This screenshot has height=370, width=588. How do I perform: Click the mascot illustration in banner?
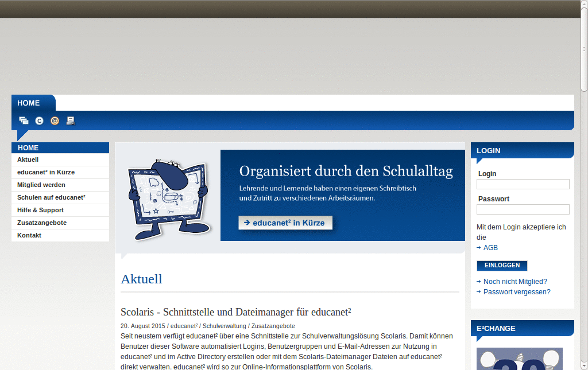point(170,199)
